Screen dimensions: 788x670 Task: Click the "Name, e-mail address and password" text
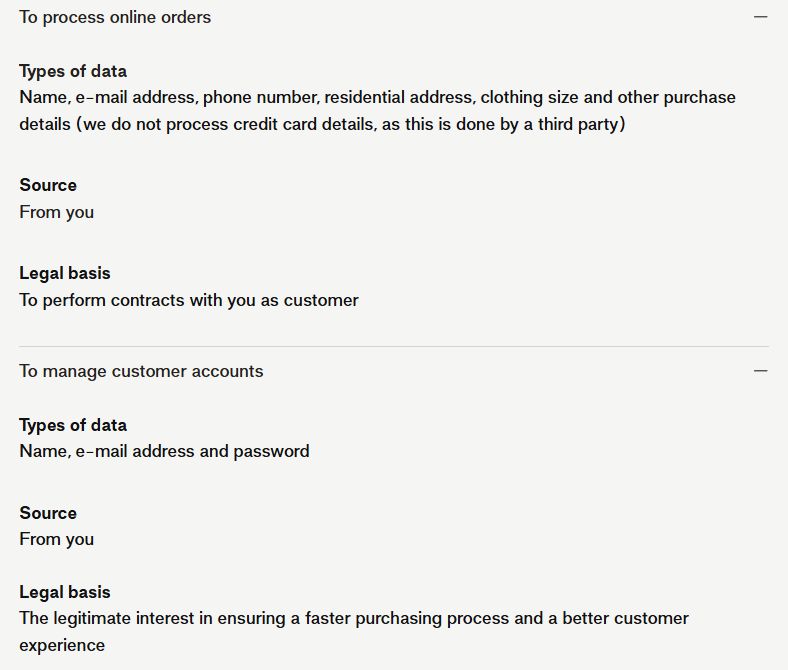164,451
